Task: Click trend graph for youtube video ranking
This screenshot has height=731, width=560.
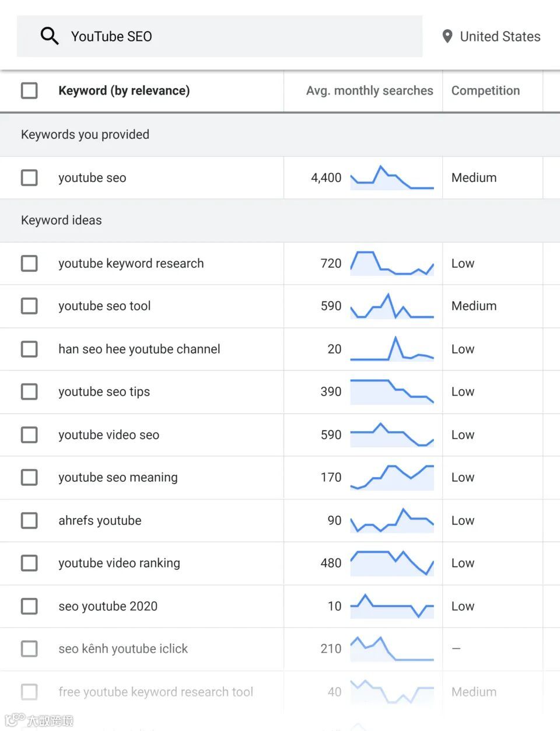Action: coord(391,563)
